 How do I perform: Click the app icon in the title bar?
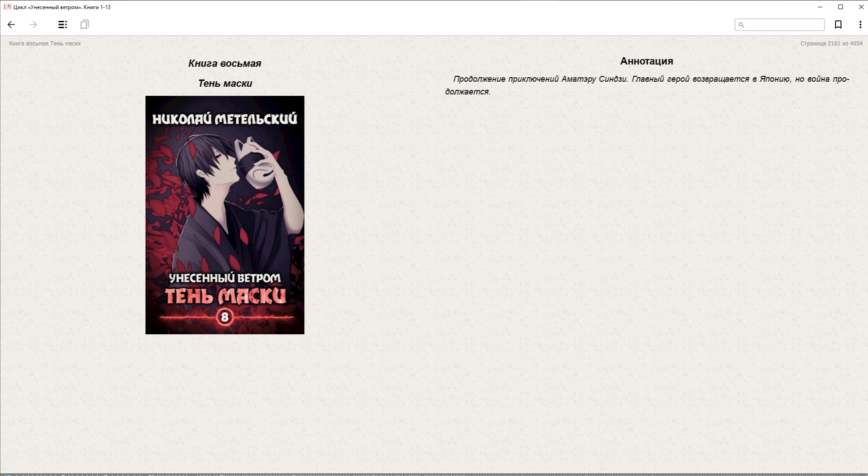click(x=7, y=7)
